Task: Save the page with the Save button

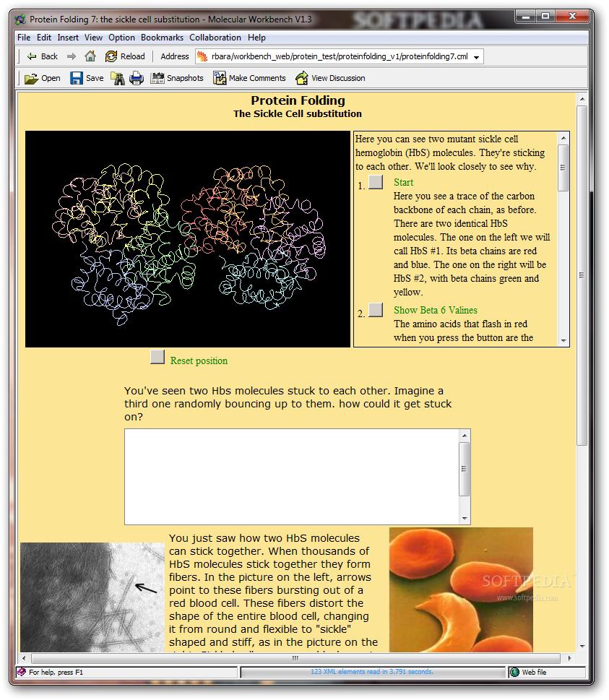Action: 87,78
